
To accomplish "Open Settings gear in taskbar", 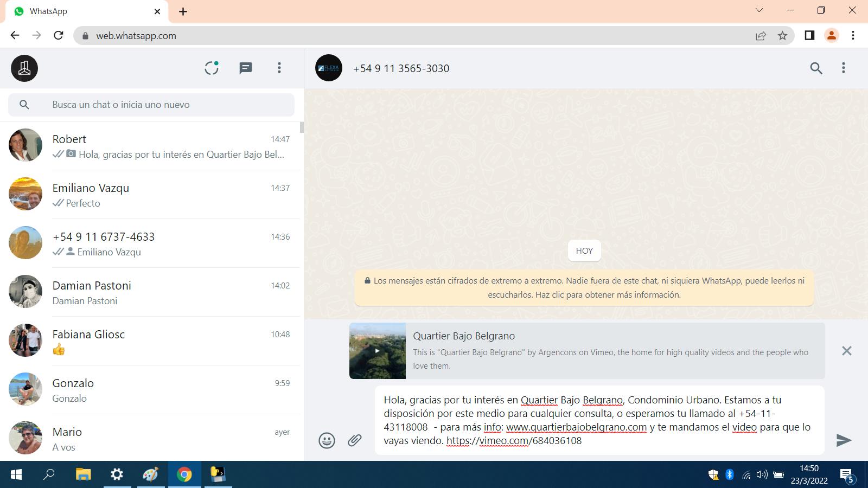I will pyautogui.click(x=117, y=475).
